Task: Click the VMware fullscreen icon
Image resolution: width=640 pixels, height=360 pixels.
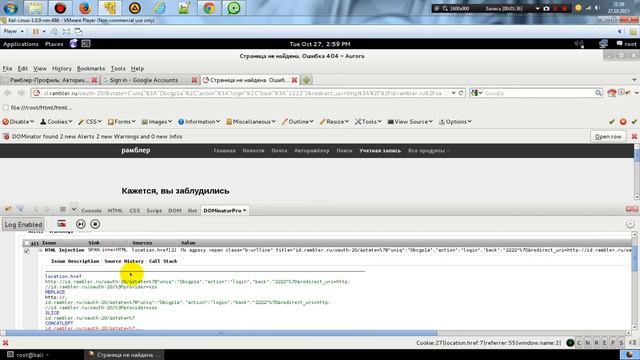Action: coord(66,31)
